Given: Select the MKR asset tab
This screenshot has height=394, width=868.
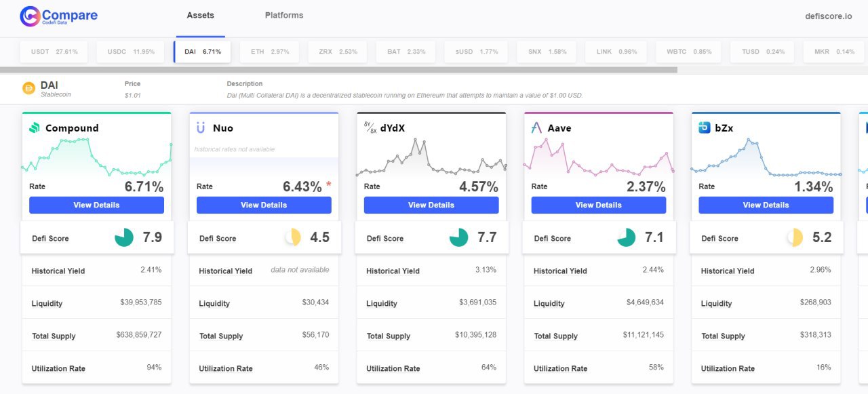Looking at the screenshot, I should click(x=833, y=52).
